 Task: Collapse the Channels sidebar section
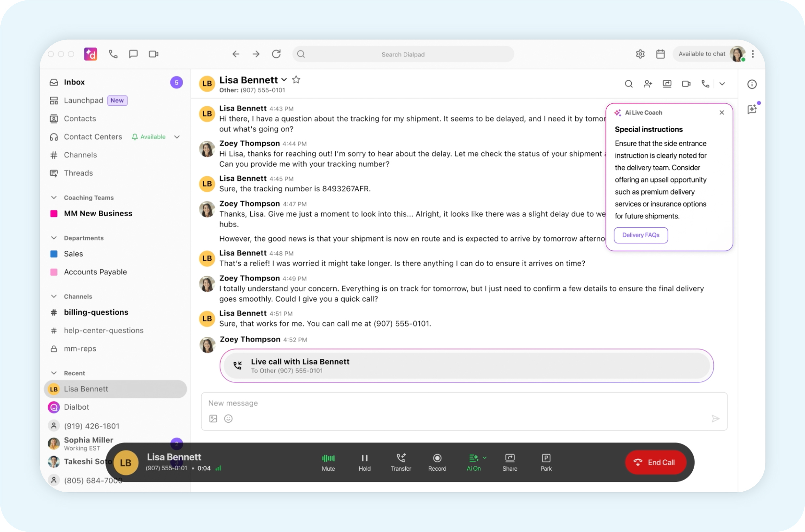54,296
